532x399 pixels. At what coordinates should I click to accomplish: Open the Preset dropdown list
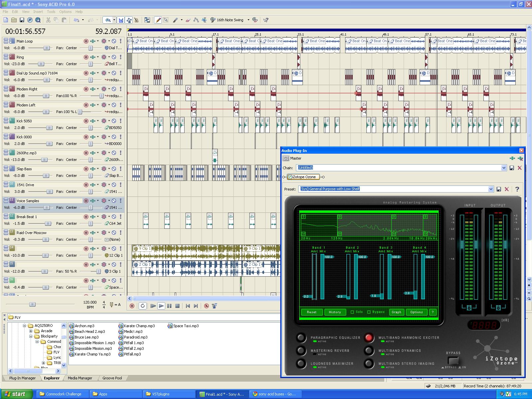pos(491,189)
